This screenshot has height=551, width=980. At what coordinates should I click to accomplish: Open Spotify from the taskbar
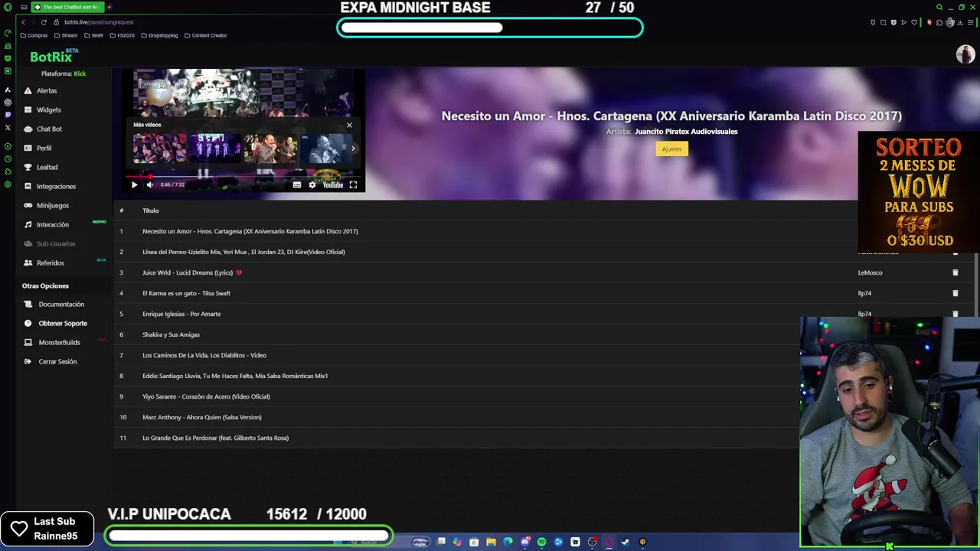[541, 542]
